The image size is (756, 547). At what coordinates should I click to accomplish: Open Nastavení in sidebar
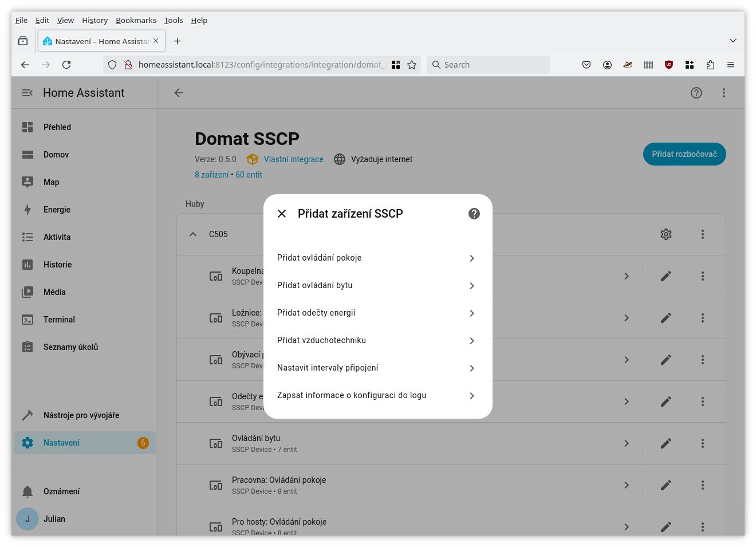tap(85, 443)
